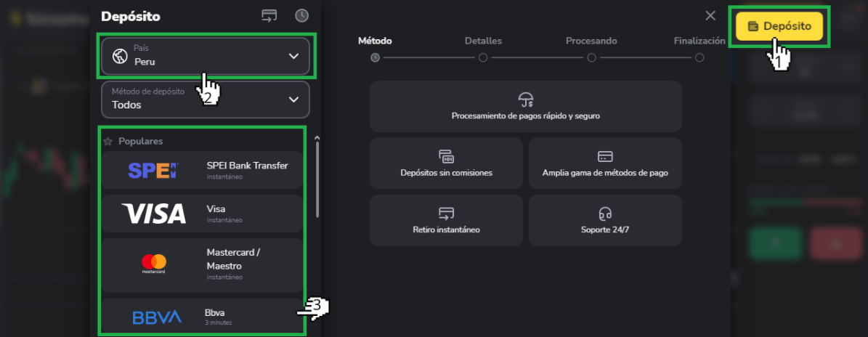
Task: Click the Soporte 24/7 headset icon
Action: tap(605, 214)
